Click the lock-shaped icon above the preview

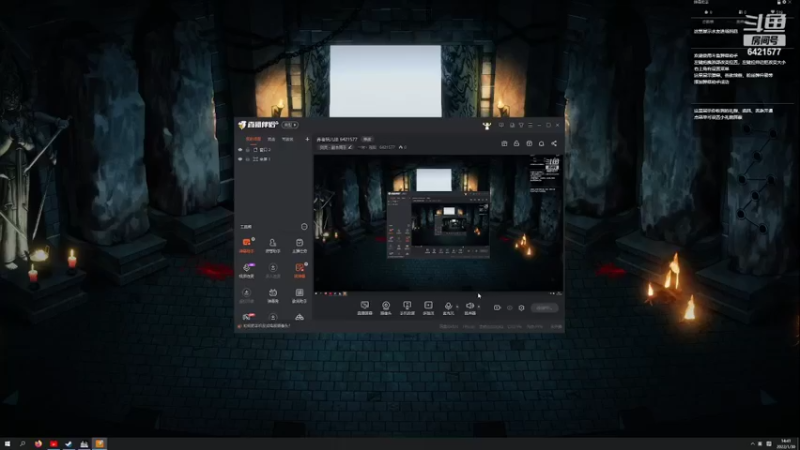pyautogui.click(x=516, y=144)
